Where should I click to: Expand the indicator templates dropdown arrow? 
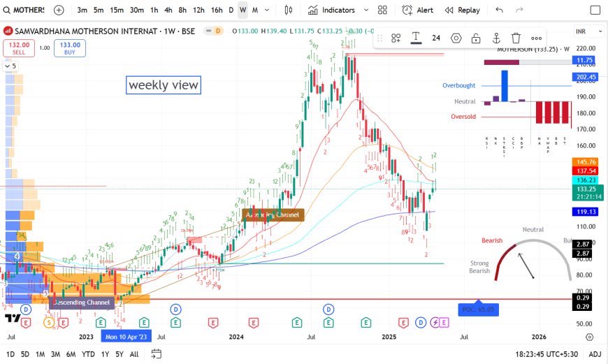[x=366, y=10]
